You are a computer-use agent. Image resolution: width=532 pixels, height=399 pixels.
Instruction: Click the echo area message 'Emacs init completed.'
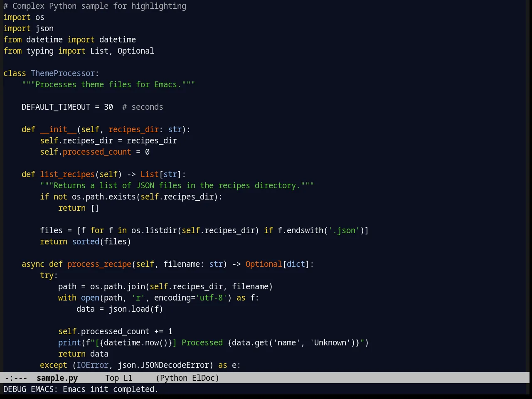(x=110, y=389)
